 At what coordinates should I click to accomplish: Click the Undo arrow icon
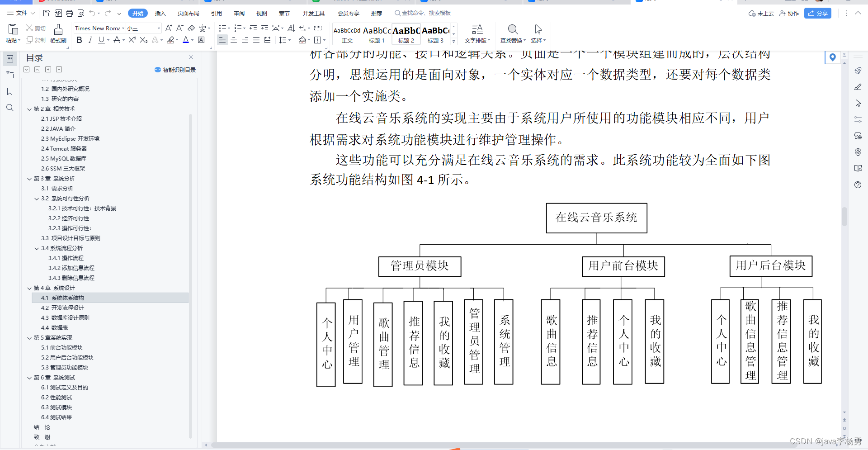click(92, 13)
